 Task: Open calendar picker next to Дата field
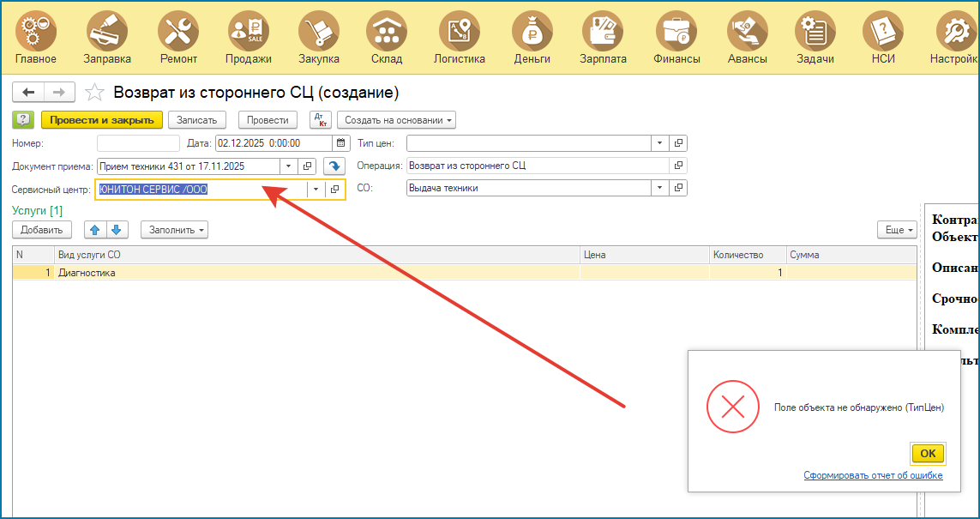click(x=341, y=143)
